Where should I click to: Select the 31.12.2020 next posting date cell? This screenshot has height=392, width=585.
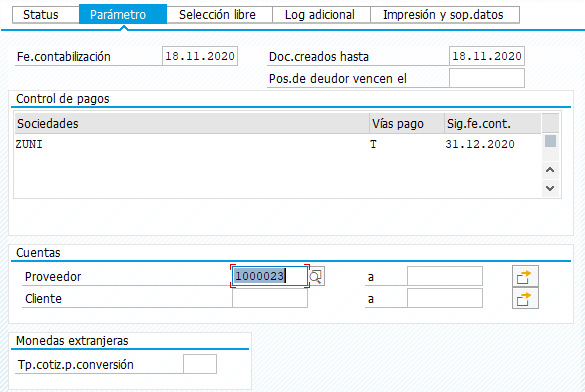pos(492,144)
